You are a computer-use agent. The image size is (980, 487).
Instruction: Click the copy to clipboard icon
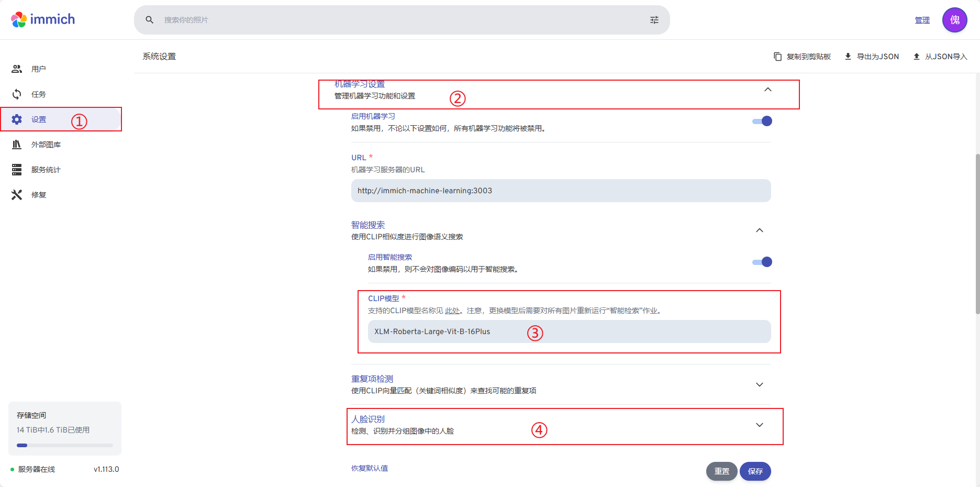click(778, 57)
